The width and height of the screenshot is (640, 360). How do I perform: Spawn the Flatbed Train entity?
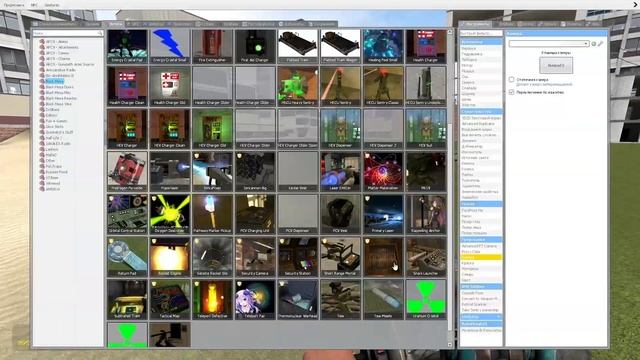(298, 46)
